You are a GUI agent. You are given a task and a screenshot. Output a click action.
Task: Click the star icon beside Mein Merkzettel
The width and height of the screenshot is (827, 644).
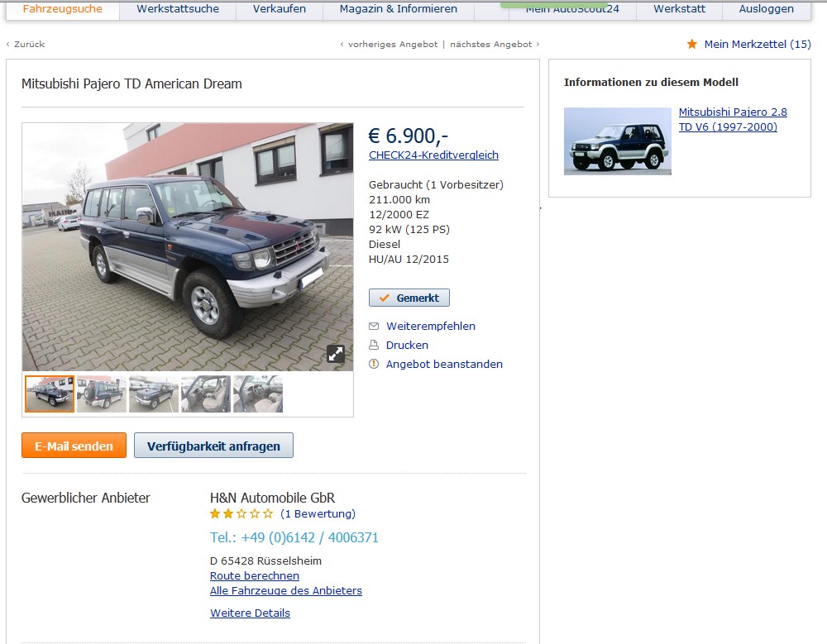692,45
